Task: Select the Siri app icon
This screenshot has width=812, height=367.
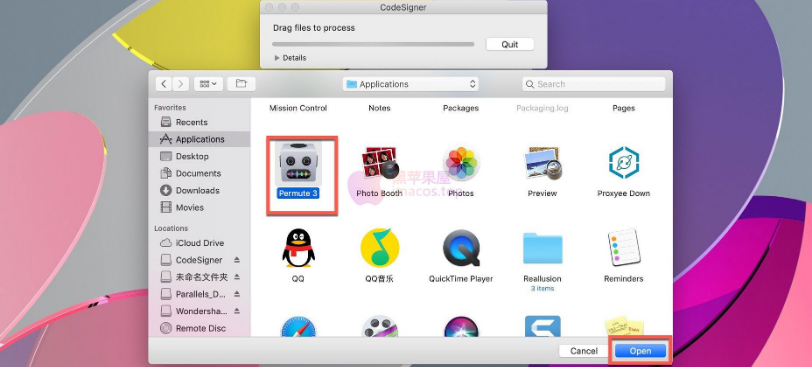Action: (461, 327)
